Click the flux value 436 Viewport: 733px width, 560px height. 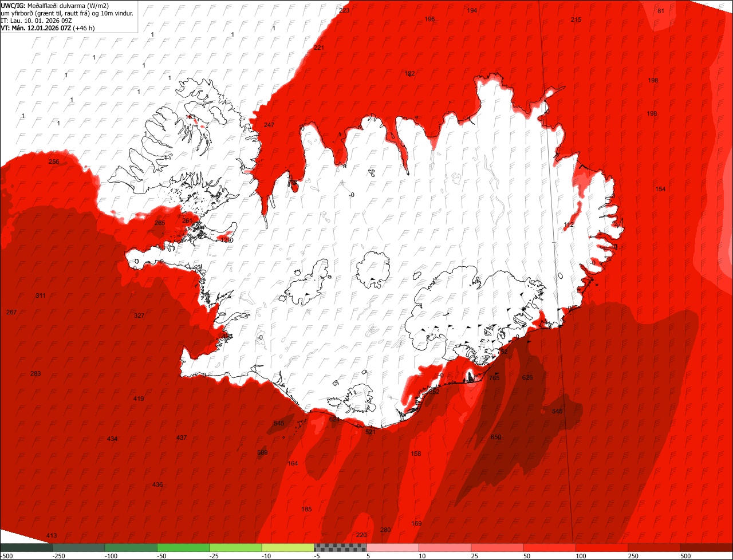pyautogui.click(x=157, y=485)
